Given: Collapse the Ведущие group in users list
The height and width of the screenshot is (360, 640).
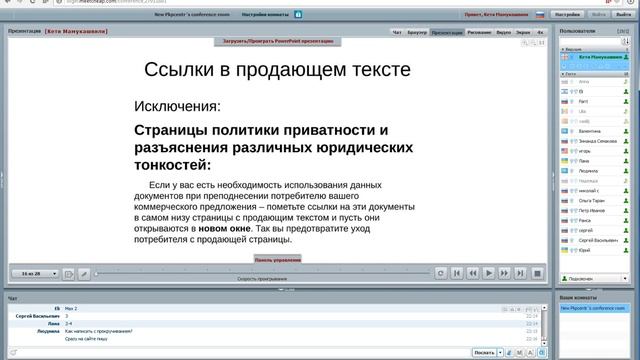Looking at the screenshot, I should pyautogui.click(x=563, y=49).
